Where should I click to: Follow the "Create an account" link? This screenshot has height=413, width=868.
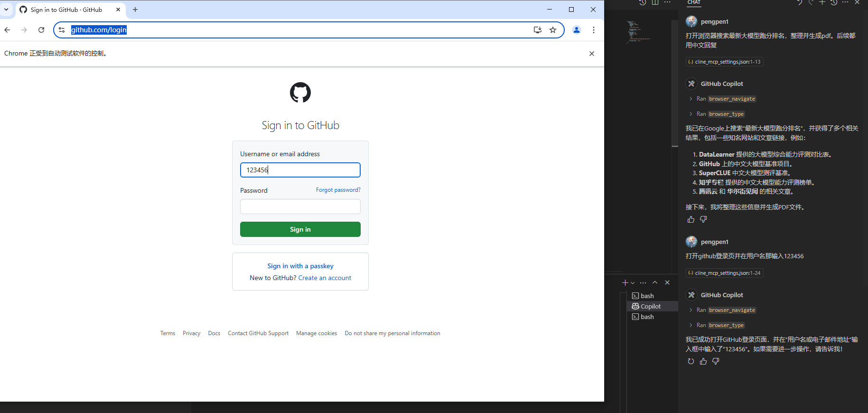pos(325,278)
